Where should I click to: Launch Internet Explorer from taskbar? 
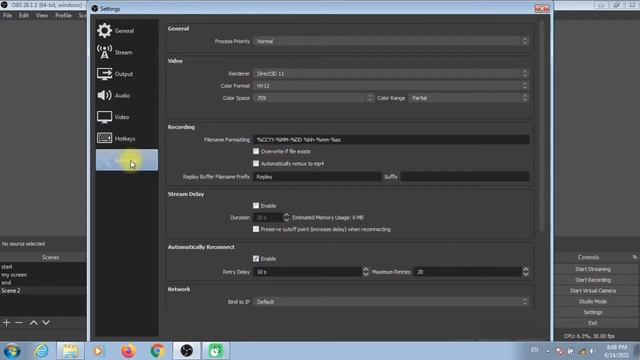coord(41,351)
